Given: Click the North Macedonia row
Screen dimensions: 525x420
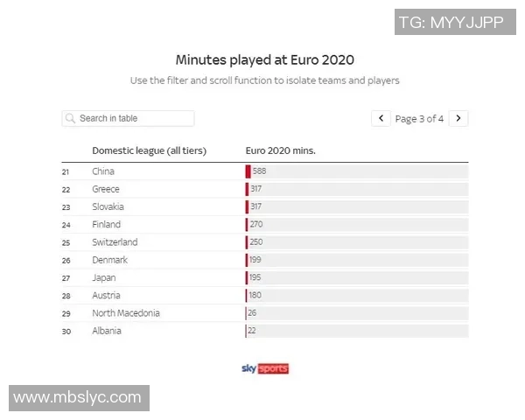Looking at the screenshot, I should (126, 313).
